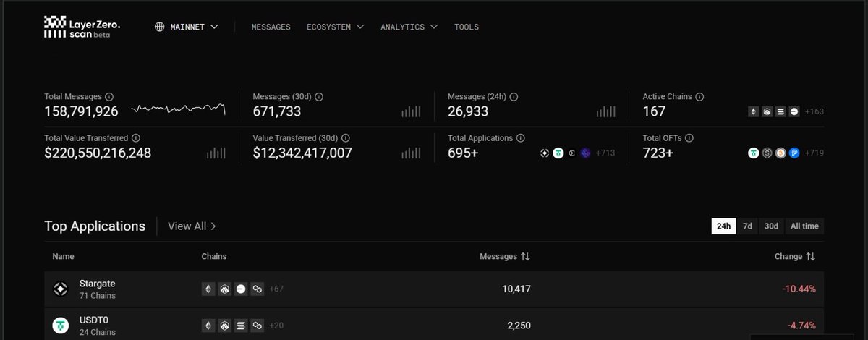Click the Name column header
This screenshot has width=868, height=340.
63,256
